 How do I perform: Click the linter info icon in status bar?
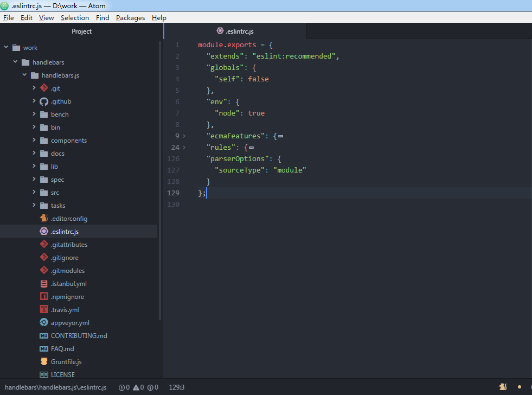[150, 387]
